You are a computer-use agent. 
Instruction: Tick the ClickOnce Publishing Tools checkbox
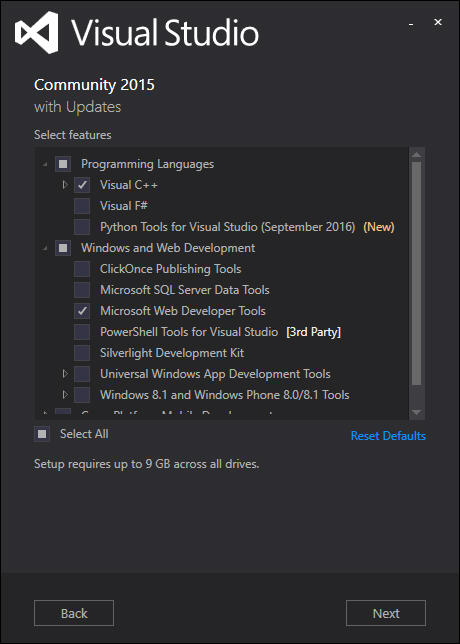pyautogui.click(x=82, y=269)
